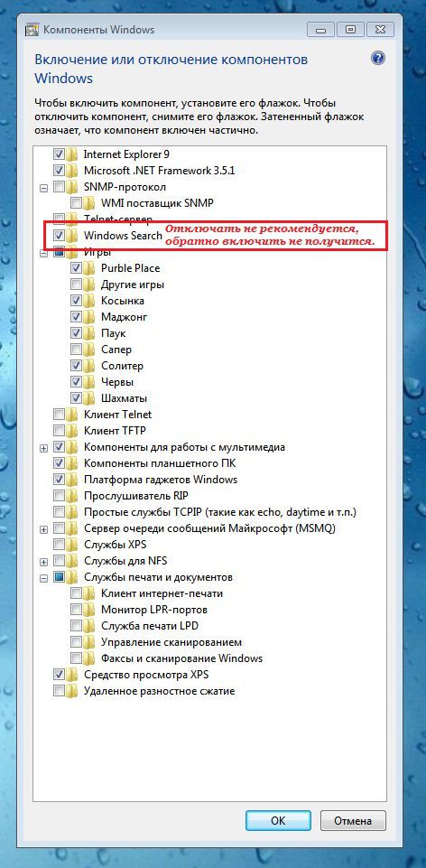The image size is (426, 868).
Task: Select the Службы XPS label
Action: coord(115,545)
